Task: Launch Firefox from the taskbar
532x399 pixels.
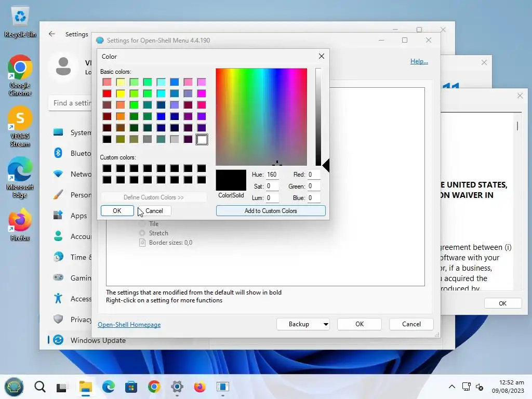Action: 199,387
